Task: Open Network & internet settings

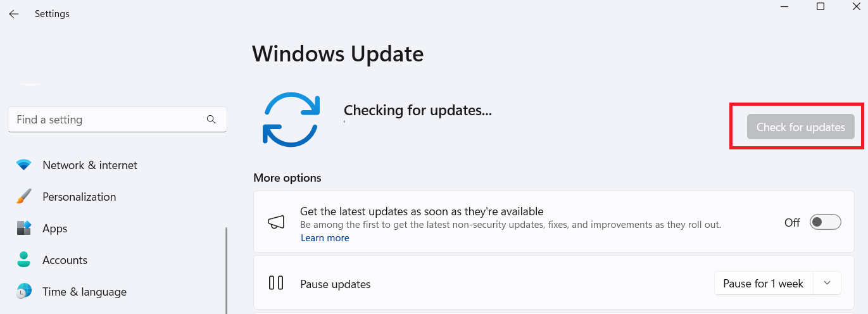Action: 90,165
